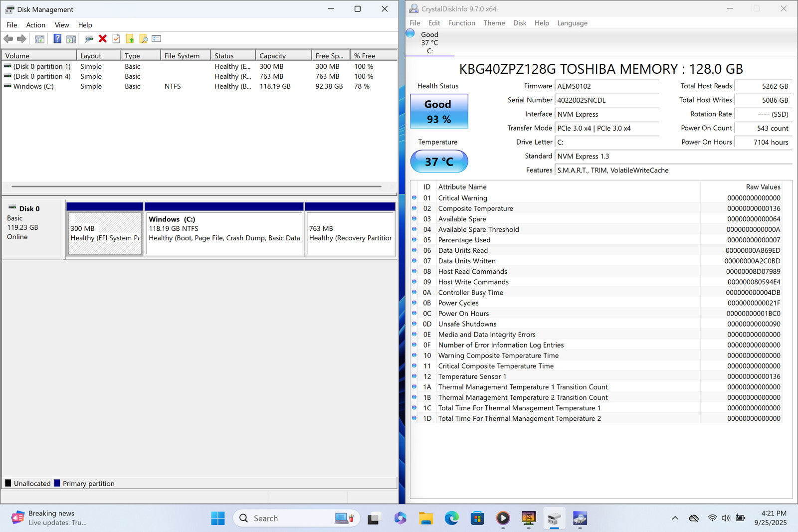Click the Help question mark toolbar icon
Viewport: 798px width, 532px height.
[57, 39]
